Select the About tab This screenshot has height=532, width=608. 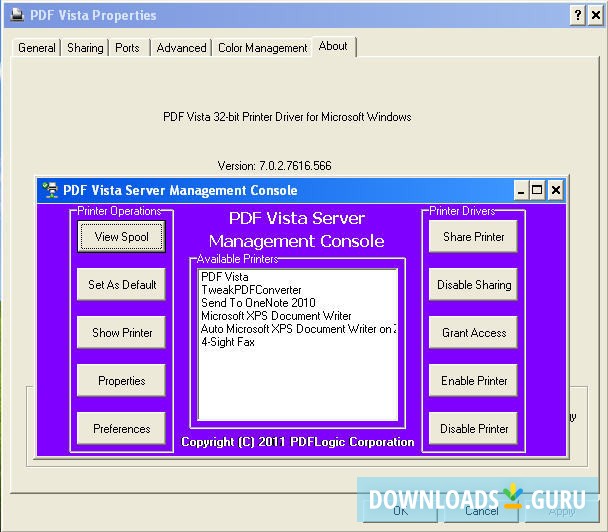(333, 46)
